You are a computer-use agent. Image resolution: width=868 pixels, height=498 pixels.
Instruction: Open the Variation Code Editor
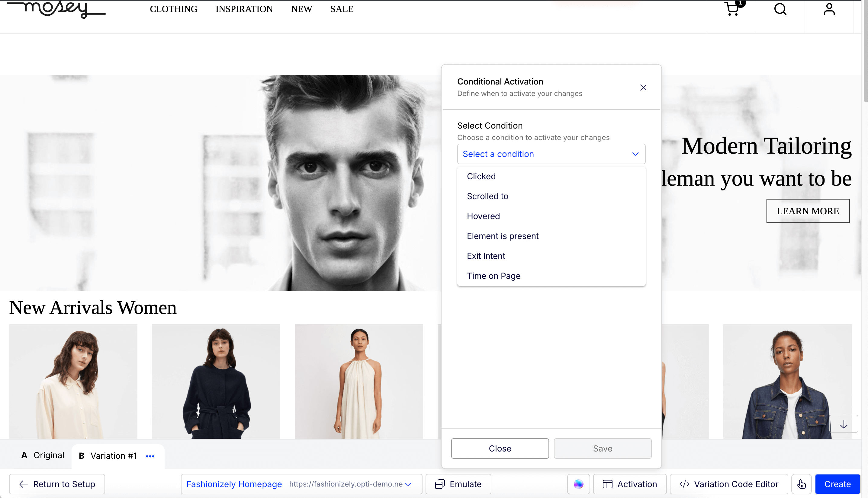pyautogui.click(x=729, y=484)
